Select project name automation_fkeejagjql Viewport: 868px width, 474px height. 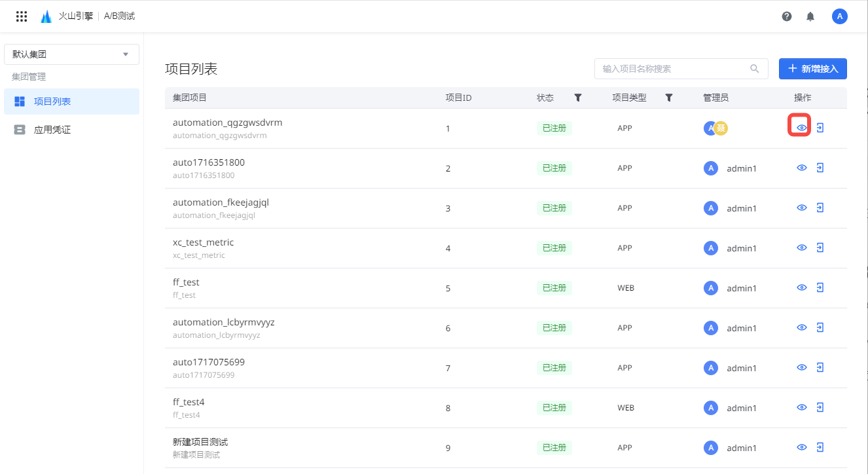(x=221, y=202)
